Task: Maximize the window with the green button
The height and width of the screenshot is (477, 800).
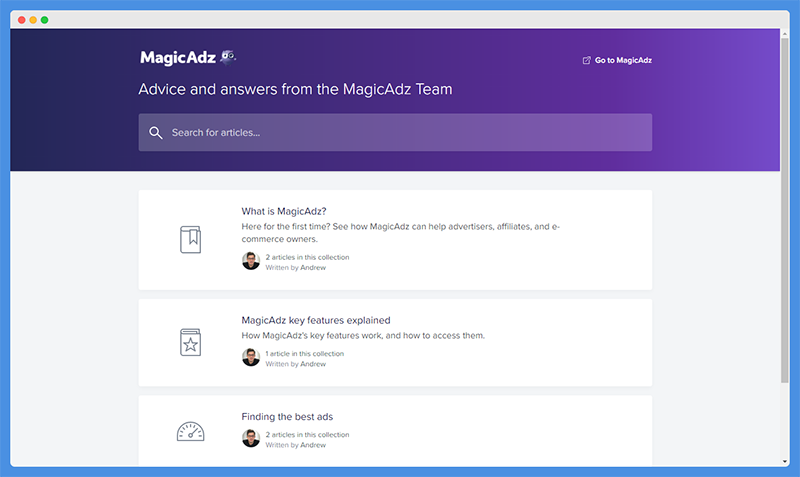Action: coord(44,20)
